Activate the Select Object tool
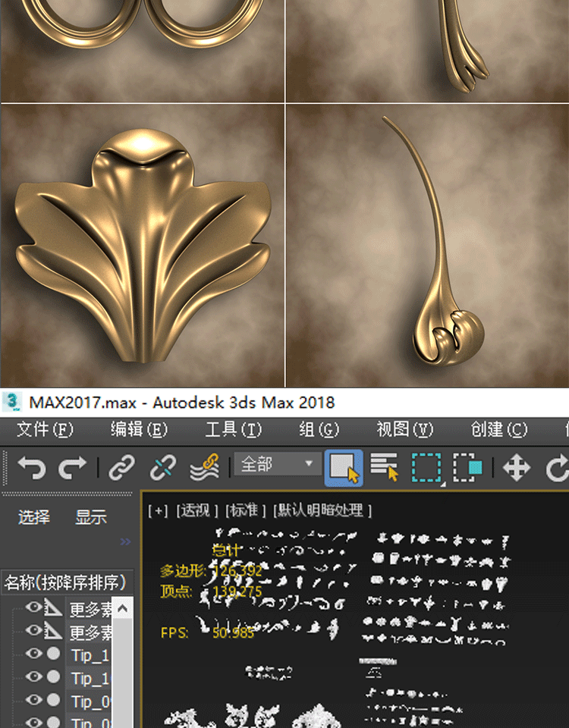The width and height of the screenshot is (569, 728). pos(344,468)
